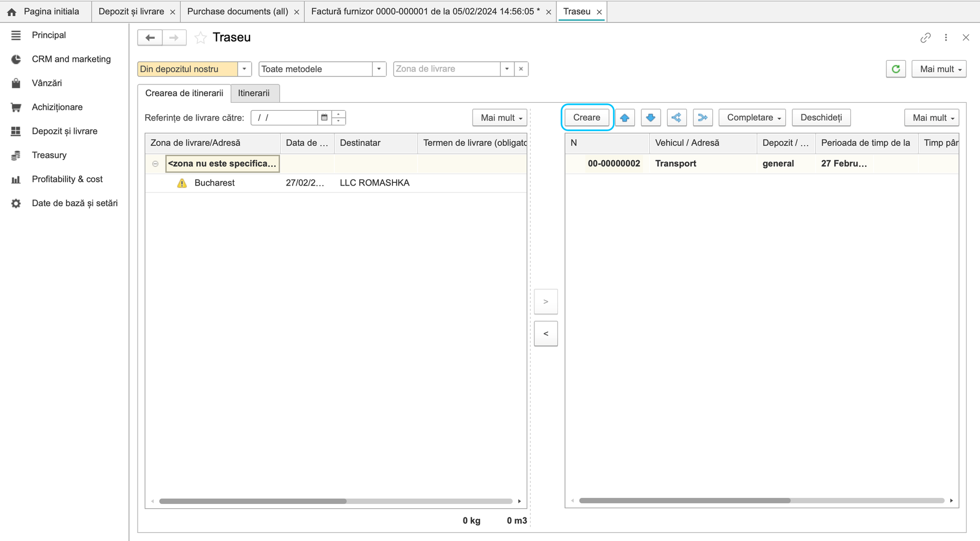Click the date stepper next to calendar

pos(339,118)
